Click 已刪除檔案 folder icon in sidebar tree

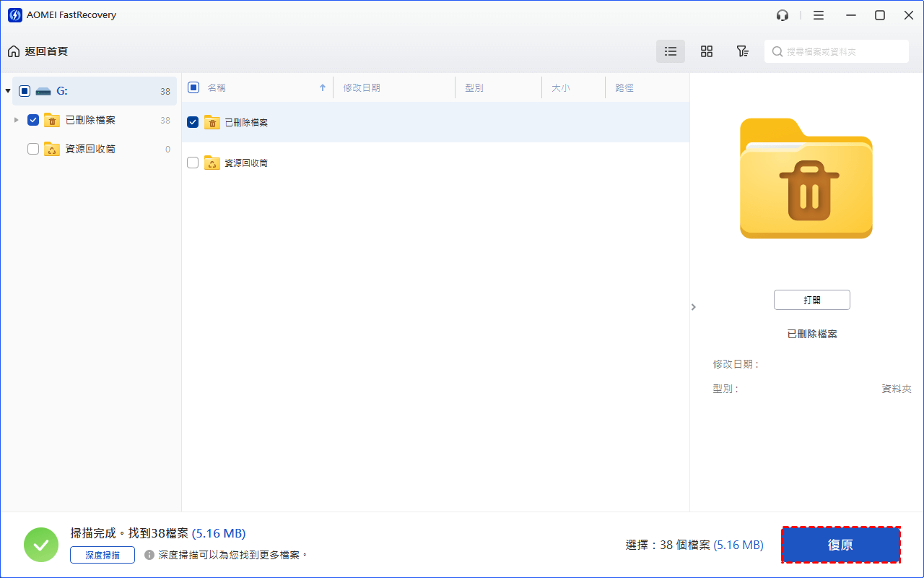coord(52,120)
